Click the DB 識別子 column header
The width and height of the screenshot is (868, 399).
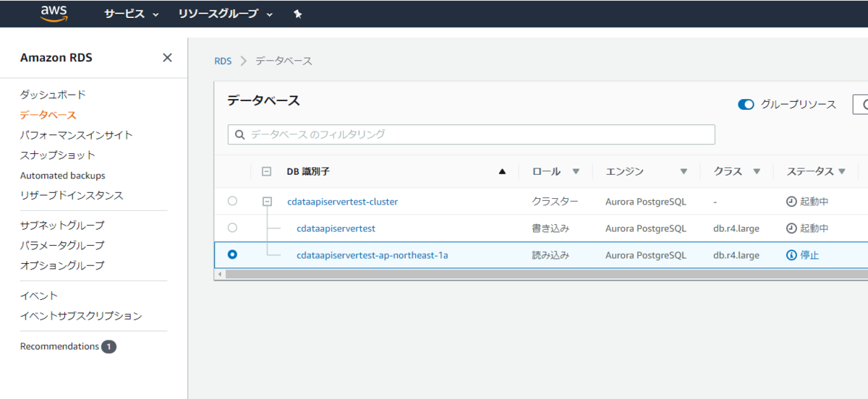(308, 172)
